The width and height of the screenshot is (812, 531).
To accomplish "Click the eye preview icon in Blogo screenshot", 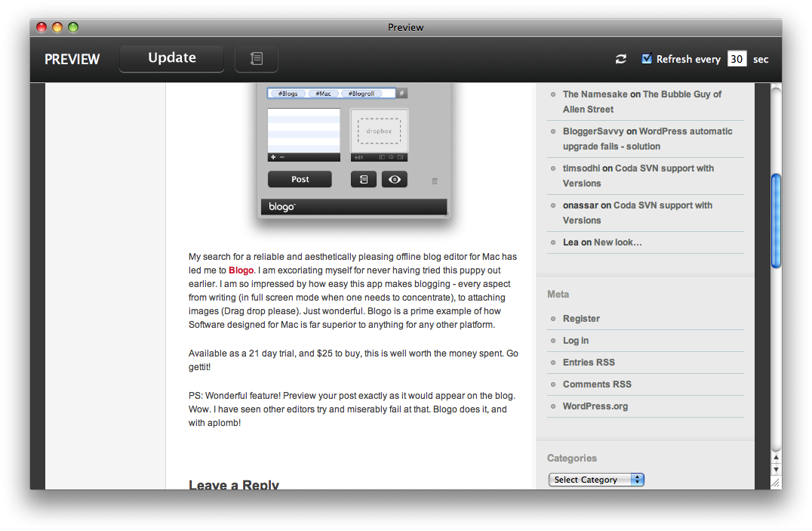I will coord(395,179).
